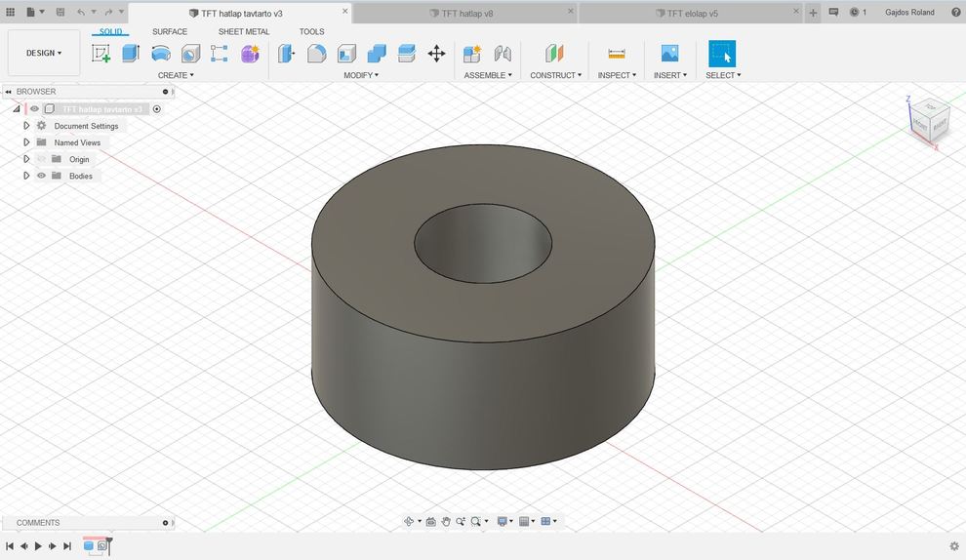Click the Measure tool icon
This screenshot has width=966, height=560.
coord(616,54)
